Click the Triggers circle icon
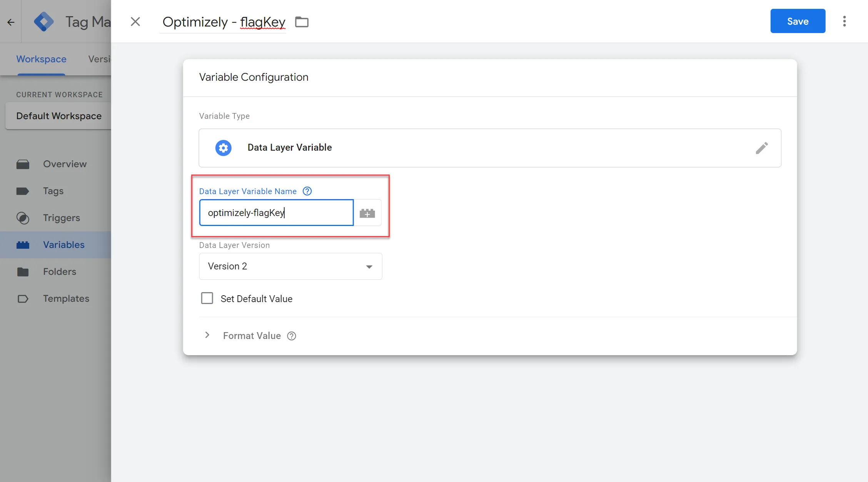Screen dimensions: 868x482 click(x=23, y=218)
